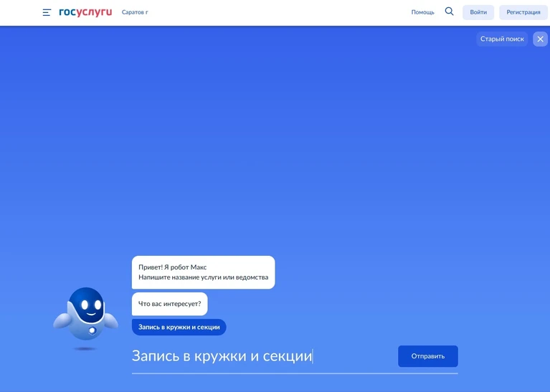Click the Госуслуги logo
This screenshot has width=550, height=392.
[x=85, y=12]
